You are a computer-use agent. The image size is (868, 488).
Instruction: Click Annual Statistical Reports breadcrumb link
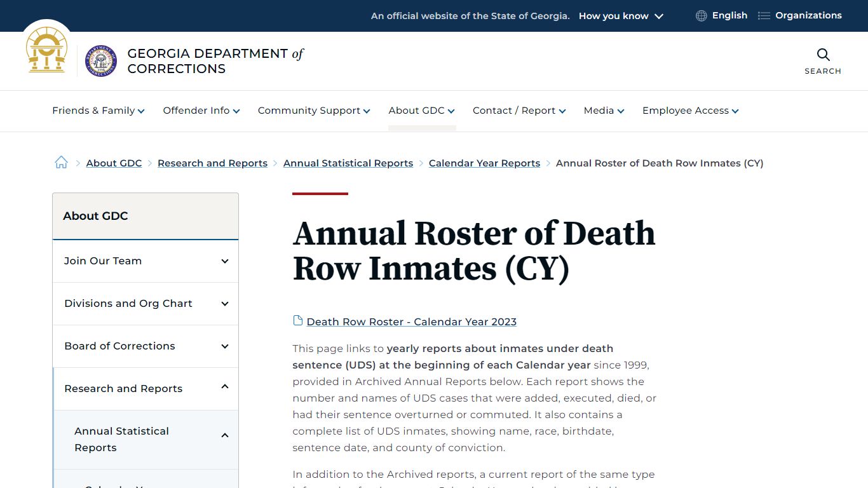pos(348,163)
